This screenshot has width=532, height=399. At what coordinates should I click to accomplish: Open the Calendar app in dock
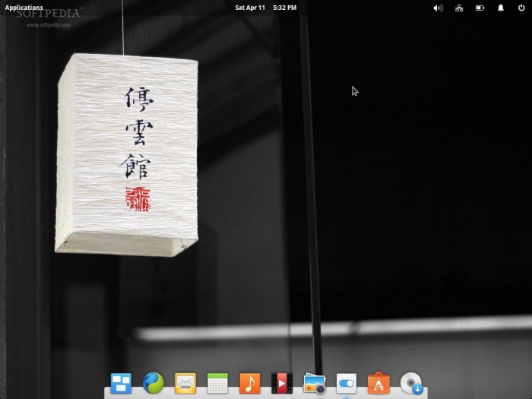tap(217, 383)
